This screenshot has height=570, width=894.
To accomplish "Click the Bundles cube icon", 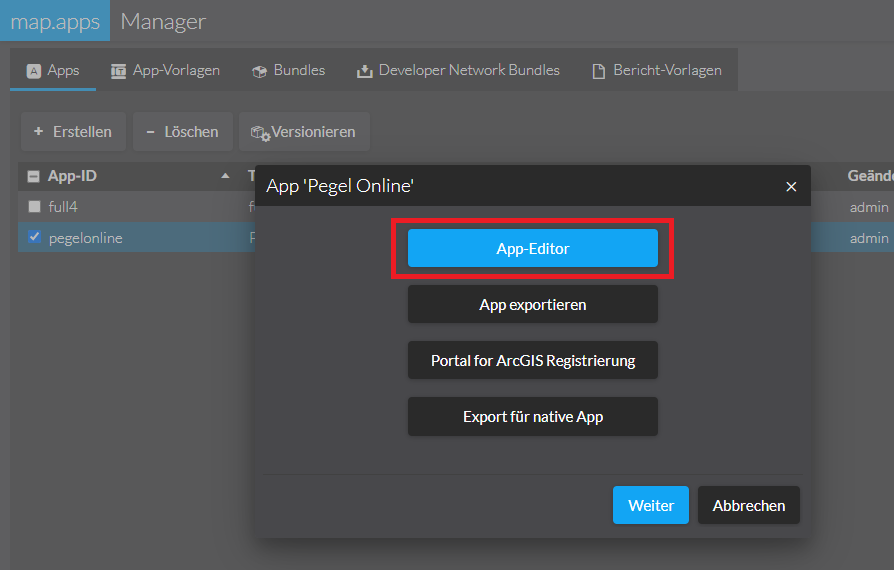I will coord(259,71).
